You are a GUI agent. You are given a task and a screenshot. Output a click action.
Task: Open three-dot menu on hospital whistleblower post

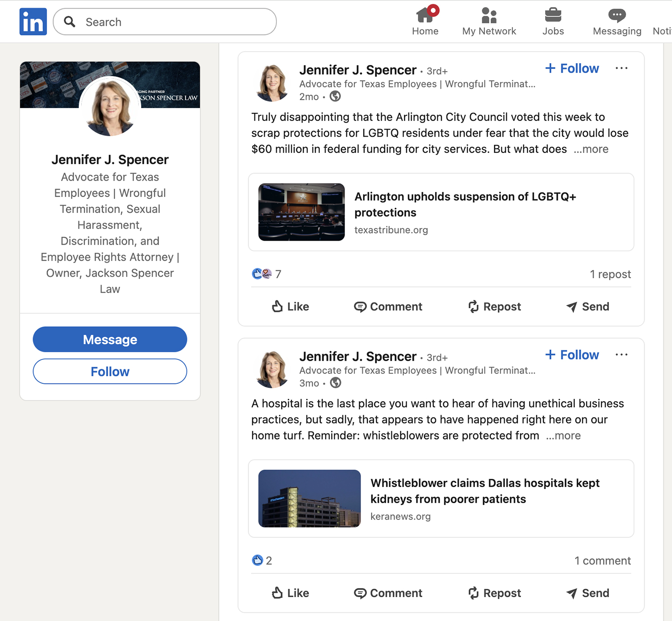621,355
